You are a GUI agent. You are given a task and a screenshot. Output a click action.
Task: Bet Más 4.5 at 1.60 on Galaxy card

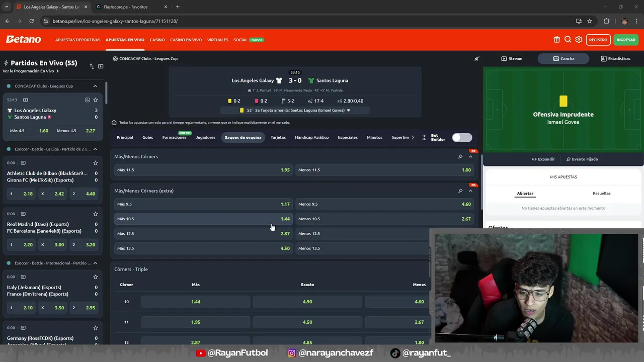click(x=29, y=131)
